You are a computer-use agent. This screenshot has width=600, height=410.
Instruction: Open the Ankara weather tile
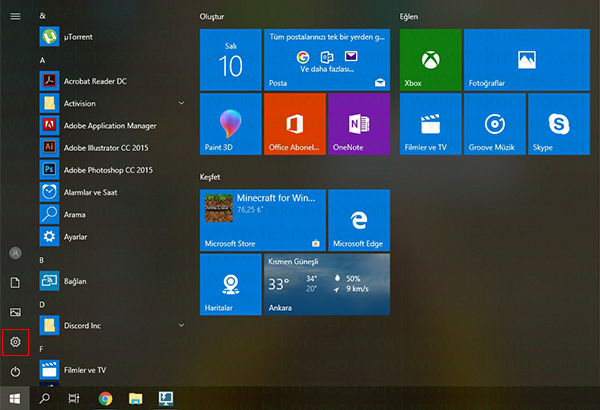[x=327, y=284]
